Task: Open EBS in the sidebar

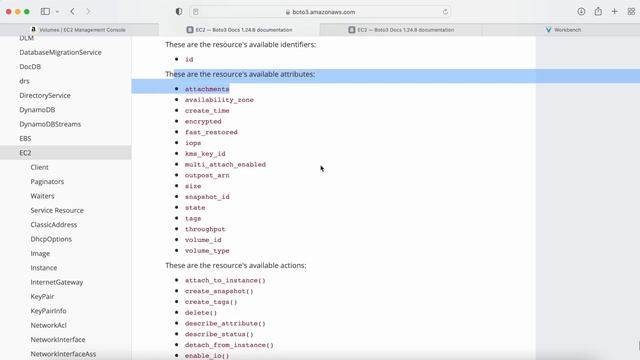Action: 25,138
